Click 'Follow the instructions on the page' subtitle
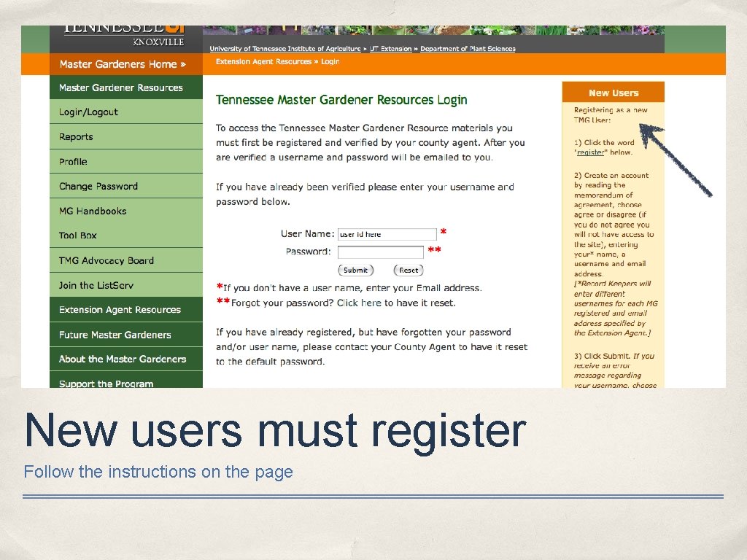747x560 pixels. (x=158, y=472)
